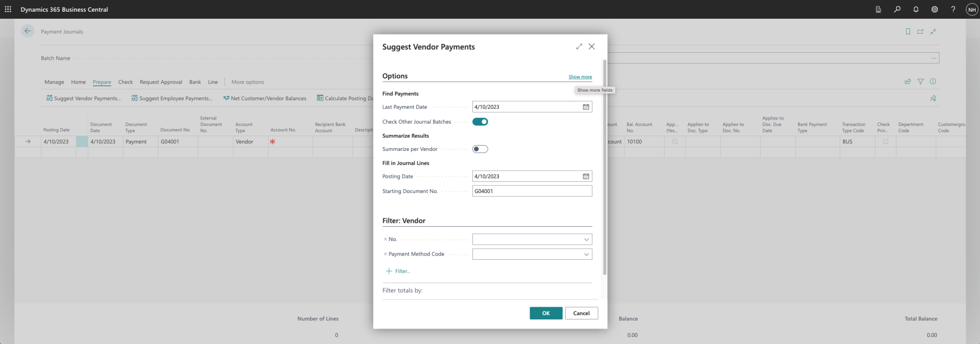Open the Line menu
This screenshot has height=344, width=980.
213,82
